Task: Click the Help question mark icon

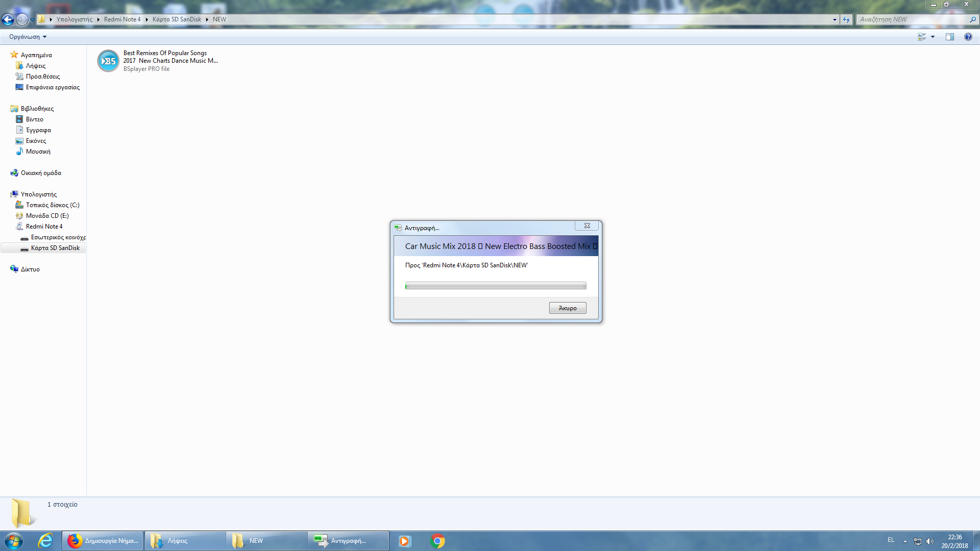Action: [968, 37]
